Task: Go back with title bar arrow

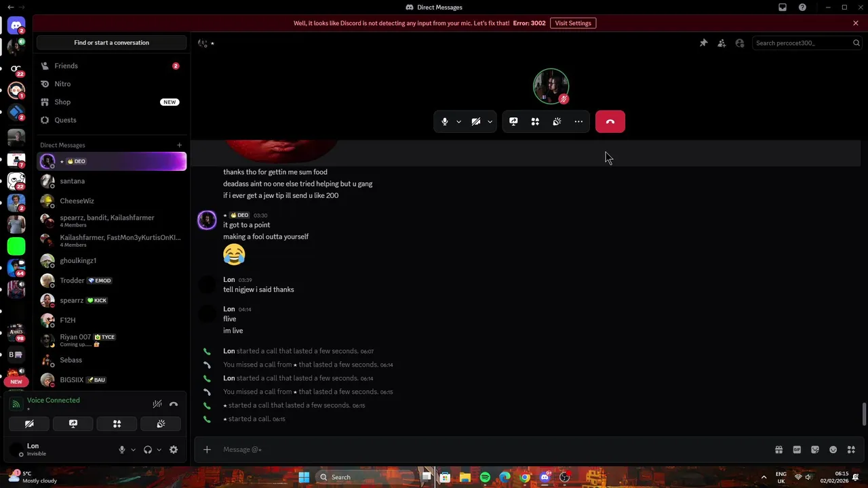Action: [x=10, y=7]
